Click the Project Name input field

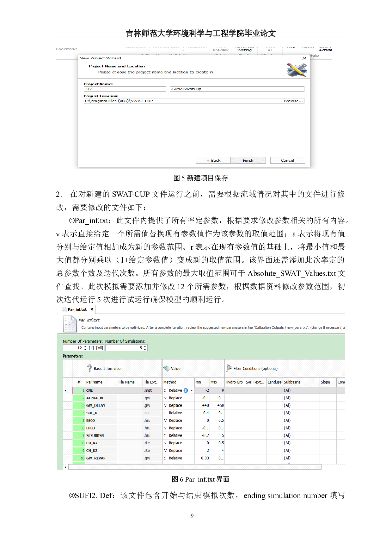pyautogui.click(x=125, y=89)
